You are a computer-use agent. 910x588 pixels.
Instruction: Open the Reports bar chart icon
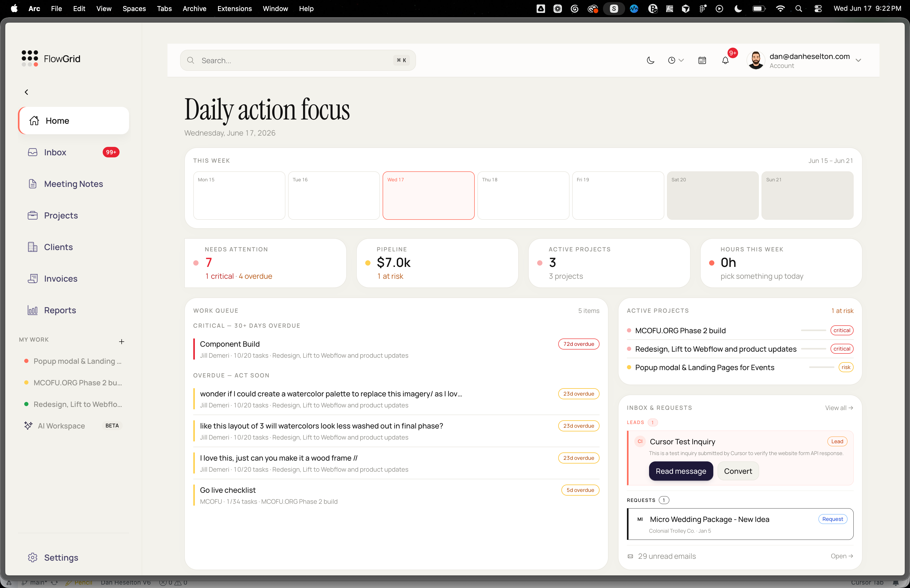tap(33, 310)
